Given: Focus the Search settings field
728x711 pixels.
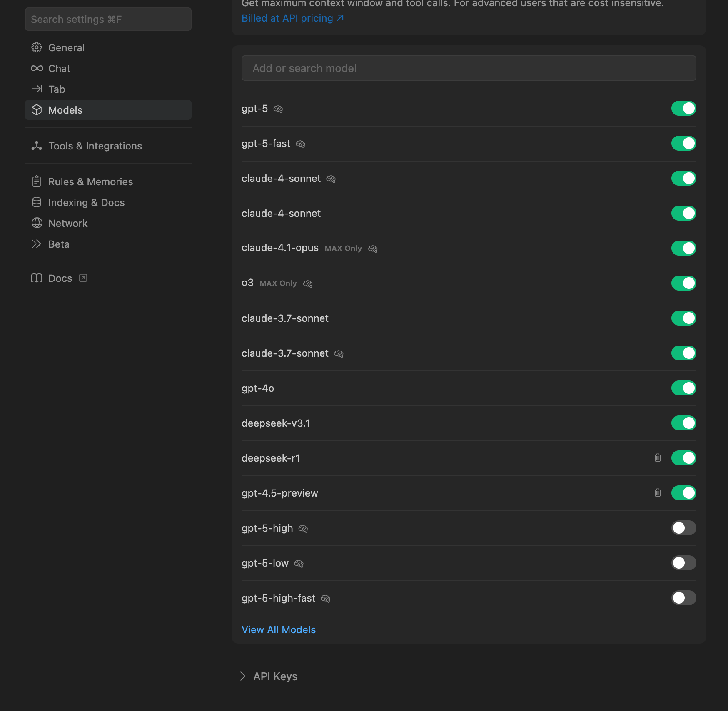Looking at the screenshot, I should point(108,19).
